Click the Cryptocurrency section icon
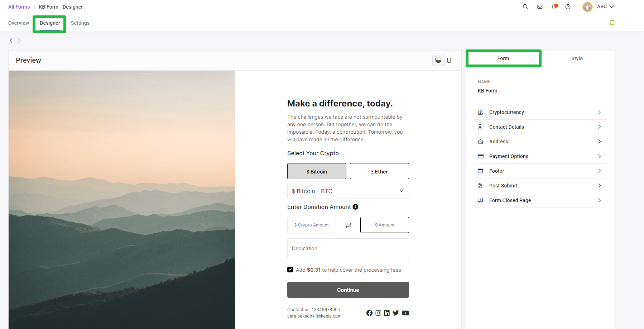 coord(480,112)
